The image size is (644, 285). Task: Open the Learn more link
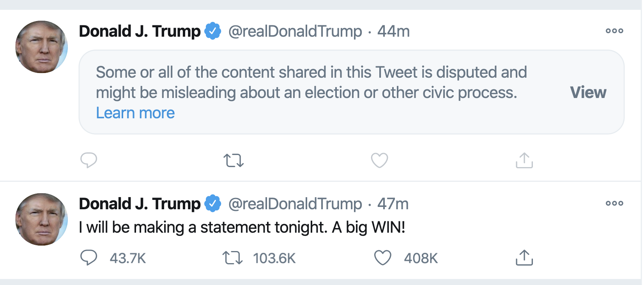point(135,113)
